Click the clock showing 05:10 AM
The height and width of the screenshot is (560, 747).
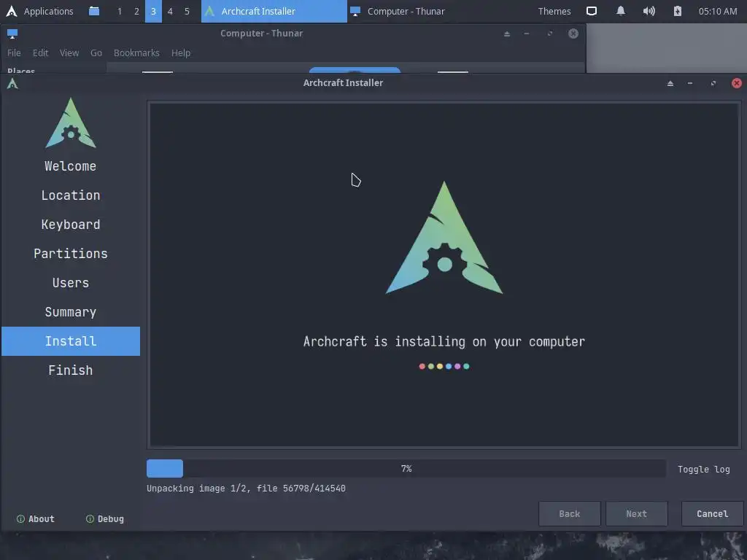[x=718, y=11]
